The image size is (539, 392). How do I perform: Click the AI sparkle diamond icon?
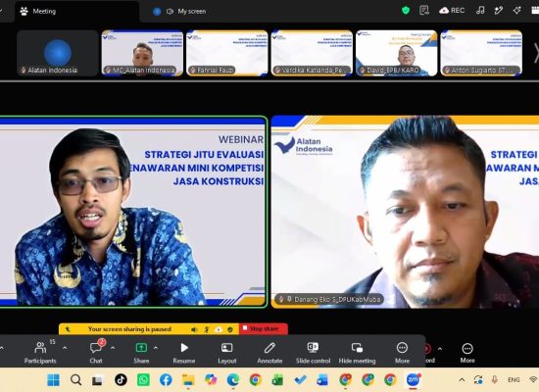point(517,11)
